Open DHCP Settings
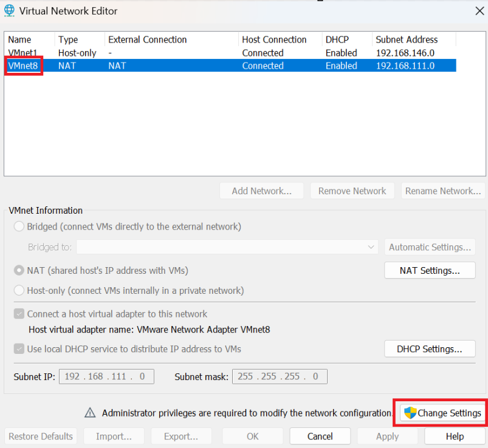The height and width of the screenshot is (448, 488). coord(430,349)
